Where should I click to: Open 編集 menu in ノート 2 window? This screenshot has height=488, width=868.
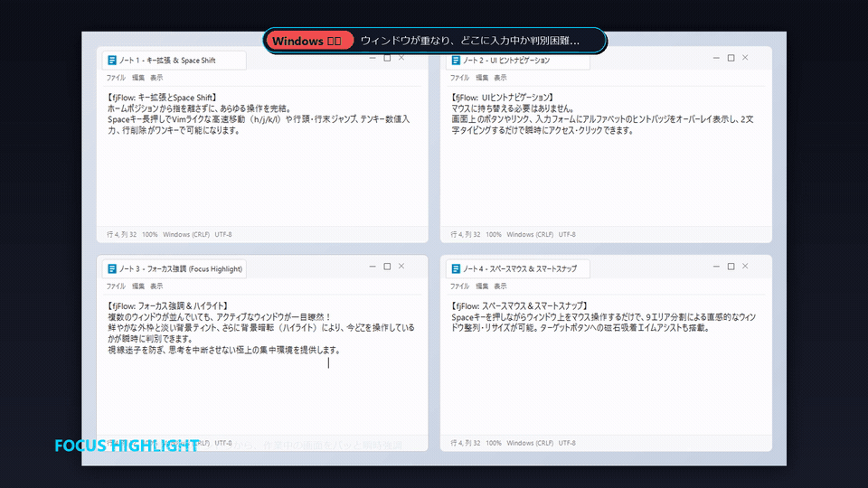pos(482,78)
